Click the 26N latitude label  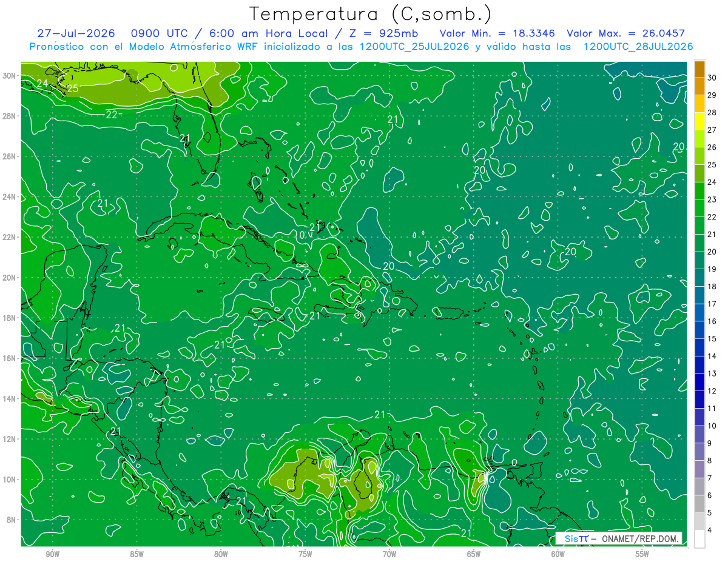[x=9, y=156]
